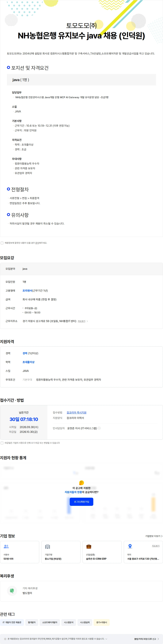Click the 토모도모(주) company name heading
Viewport: 163px width, 644px height.
coord(81,26)
